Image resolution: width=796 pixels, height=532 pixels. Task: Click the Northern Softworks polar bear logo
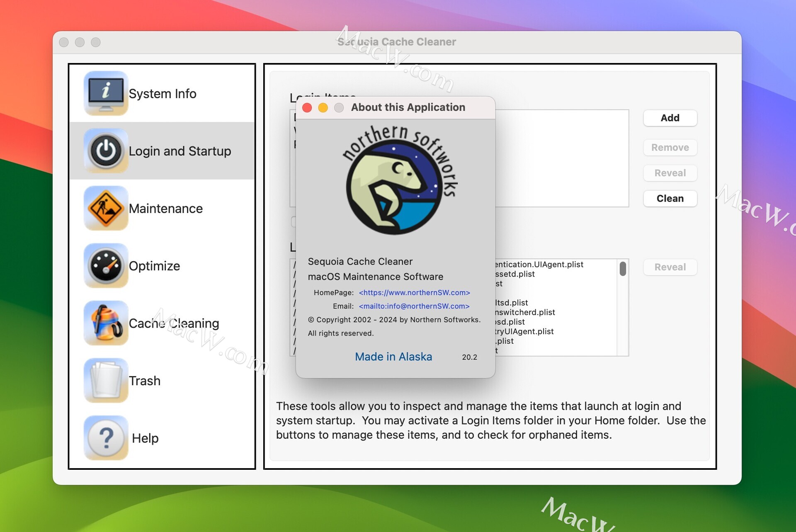click(400, 180)
